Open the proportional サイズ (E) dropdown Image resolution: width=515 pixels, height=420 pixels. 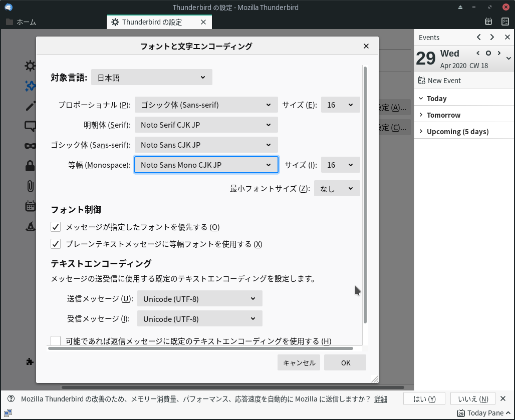click(340, 105)
